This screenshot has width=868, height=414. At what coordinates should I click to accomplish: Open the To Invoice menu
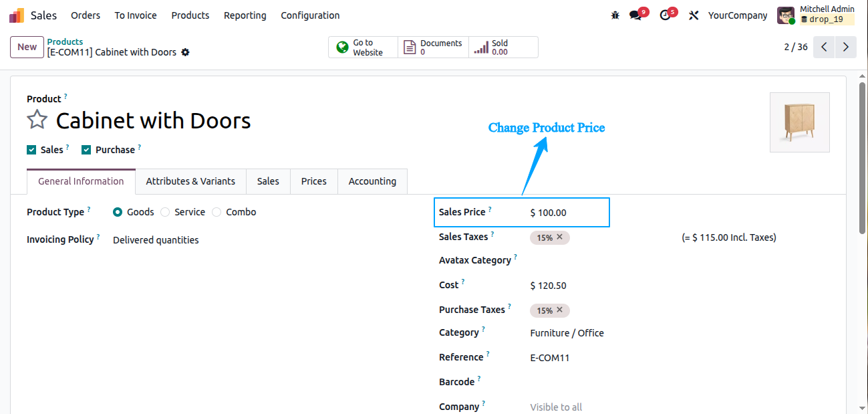pyautogui.click(x=136, y=15)
